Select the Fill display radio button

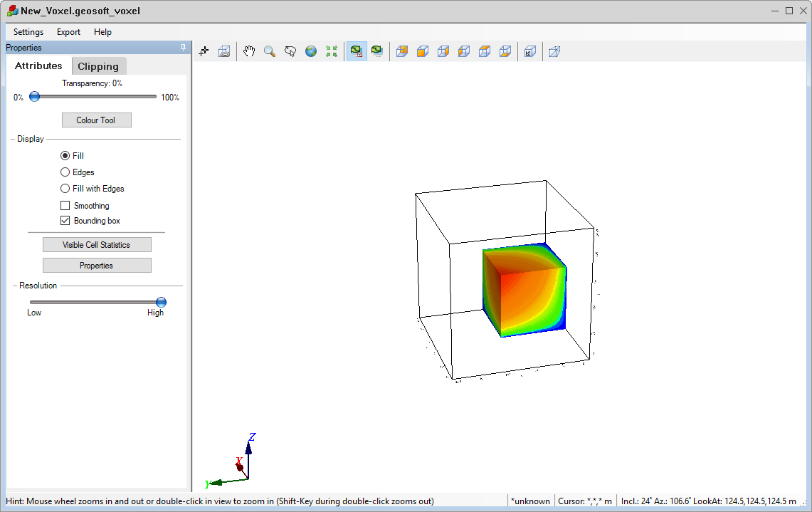[65, 156]
